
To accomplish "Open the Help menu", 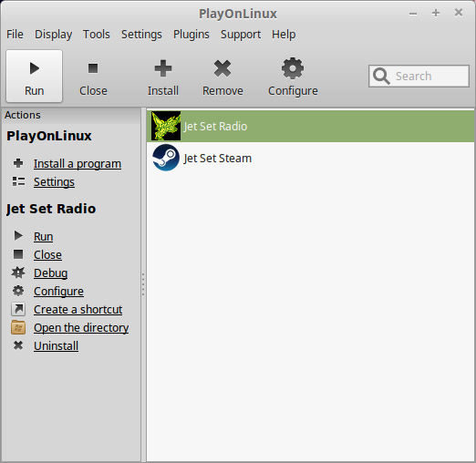I will (284, 35).
